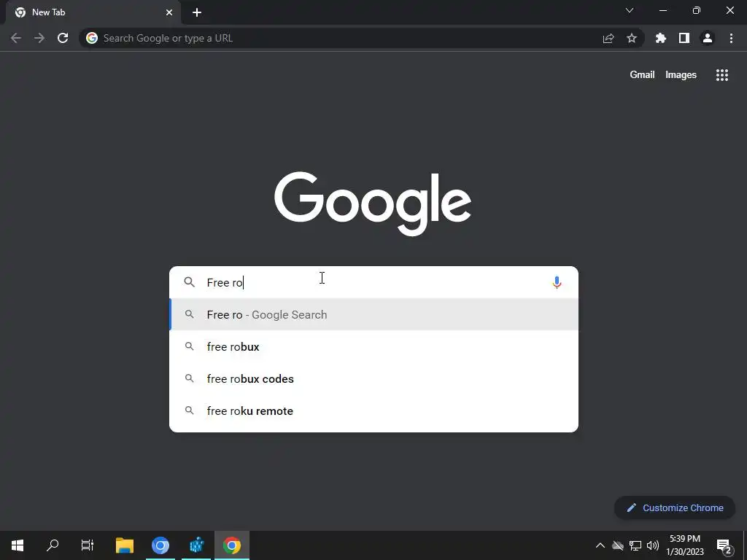747x560 pixels.
Task: Close the New Tab tab
Action: [x=169, y=12]
